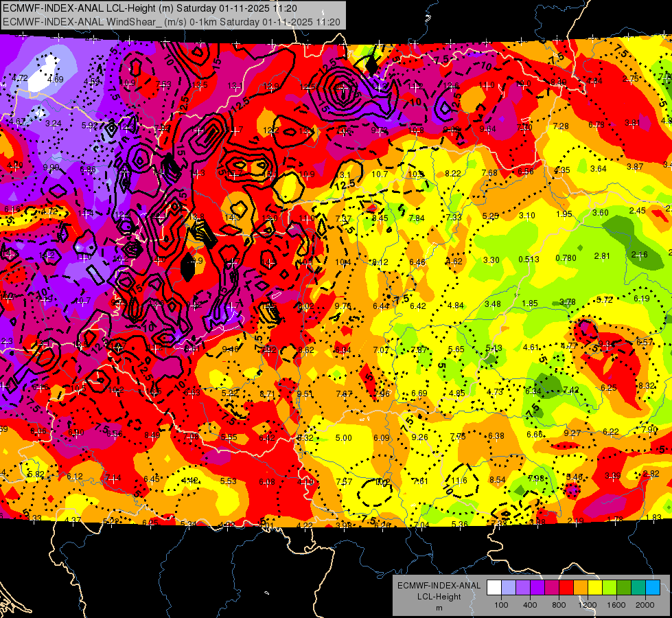672x618 pixels.
Task: Click the WindShear 0-1km title line
Action: pos(172,22)
